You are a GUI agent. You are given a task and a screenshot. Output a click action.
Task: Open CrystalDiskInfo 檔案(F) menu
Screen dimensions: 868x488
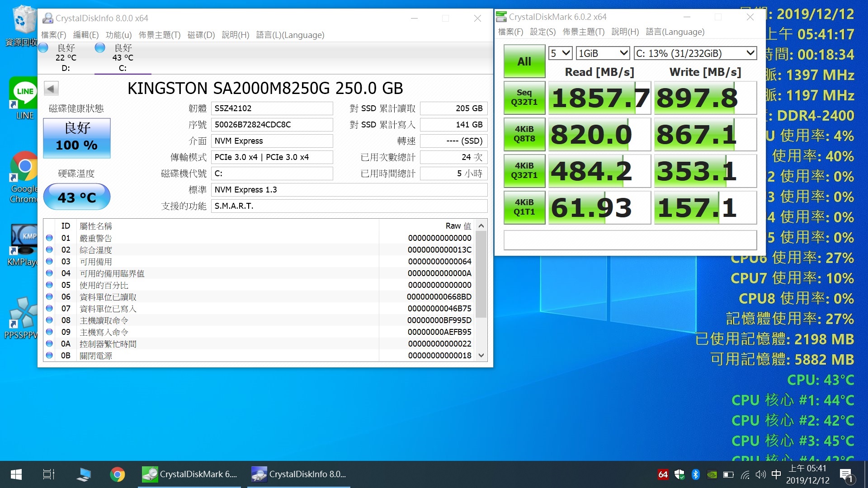pos(54,35)
